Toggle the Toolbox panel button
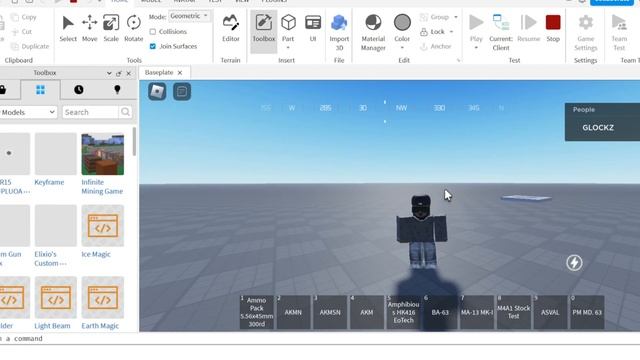This screenshot has width=640, height=360. tap(264, 32)
